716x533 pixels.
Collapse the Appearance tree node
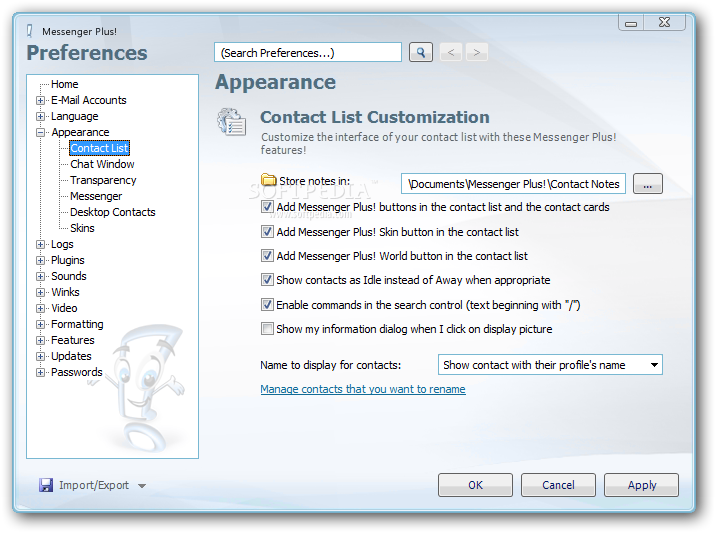click(x=41, y=132)
